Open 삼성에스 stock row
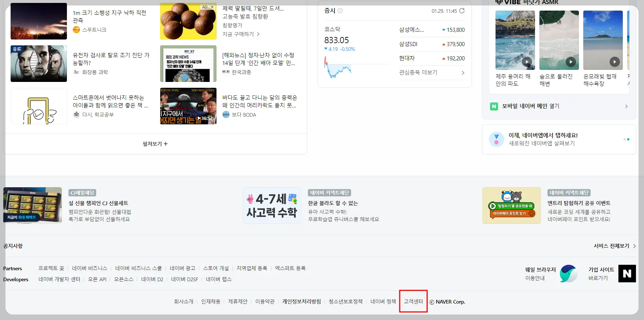 point(432,30)
